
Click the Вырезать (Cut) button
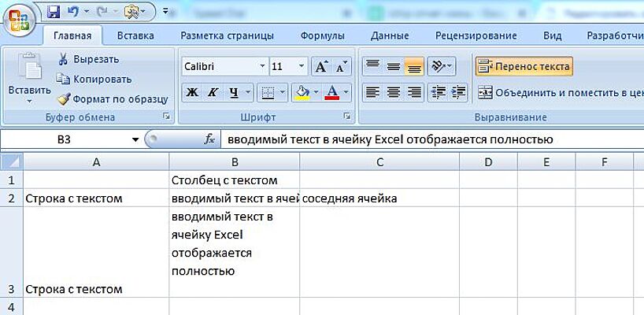click(88, 59)
